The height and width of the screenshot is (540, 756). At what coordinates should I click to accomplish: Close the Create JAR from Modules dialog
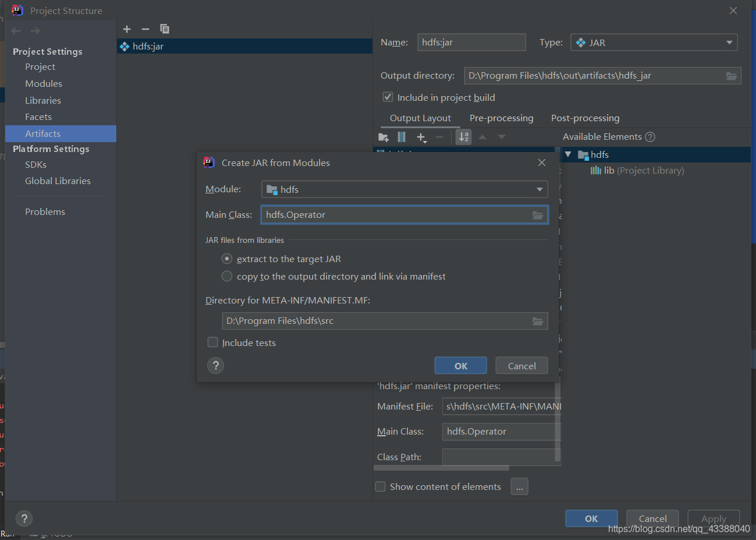[542, 163]
